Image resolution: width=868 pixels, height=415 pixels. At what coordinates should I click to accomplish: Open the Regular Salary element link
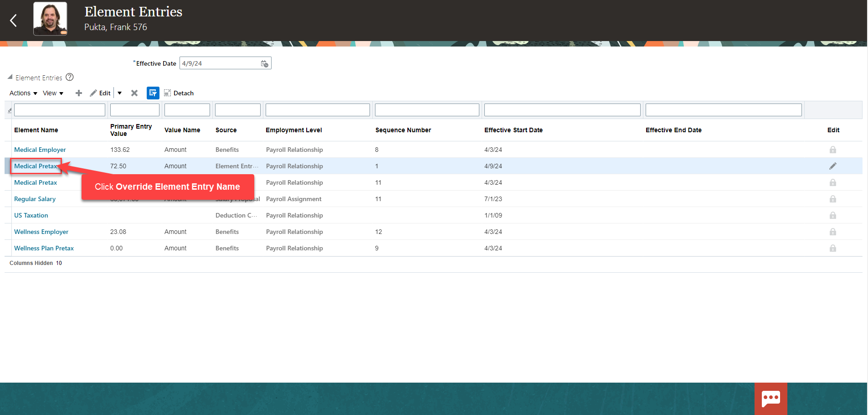click(x=35, y=199)
